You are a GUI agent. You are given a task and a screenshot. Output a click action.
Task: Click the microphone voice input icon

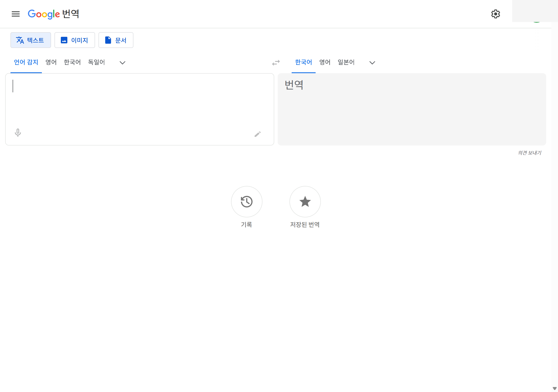point(18,133)
